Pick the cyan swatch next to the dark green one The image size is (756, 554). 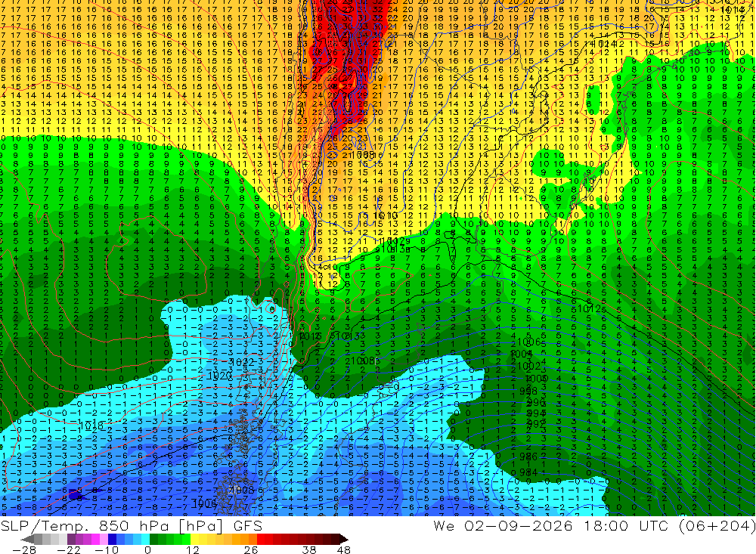(145, 539)
